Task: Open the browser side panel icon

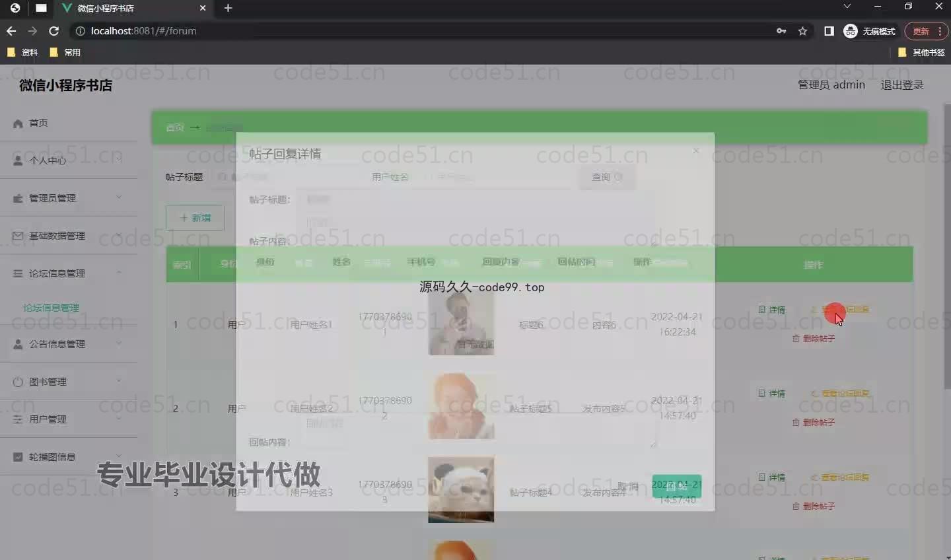Action: coord(829,31)
